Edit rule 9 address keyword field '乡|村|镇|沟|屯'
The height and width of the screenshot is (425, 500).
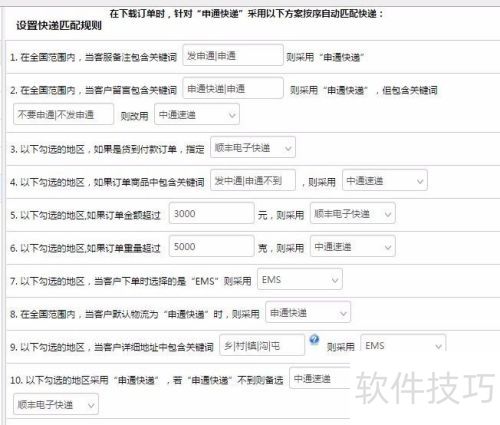click(262, 345)
